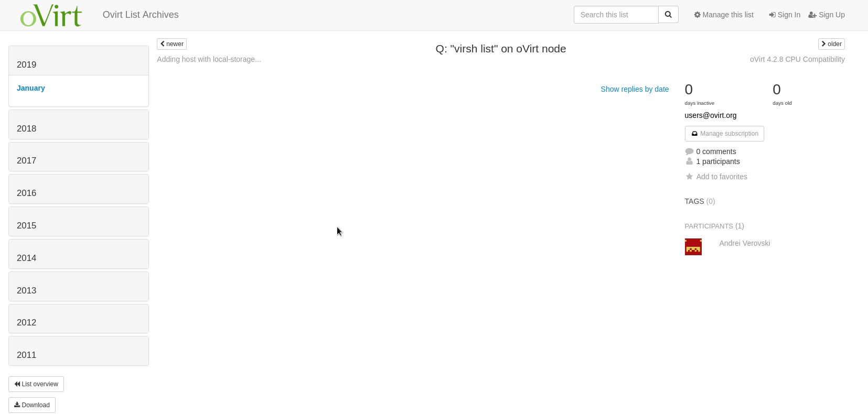Focus the Search this list field
Image resolution: width=868 pixels, height=414 pixels.
click(x=616, y=15)
